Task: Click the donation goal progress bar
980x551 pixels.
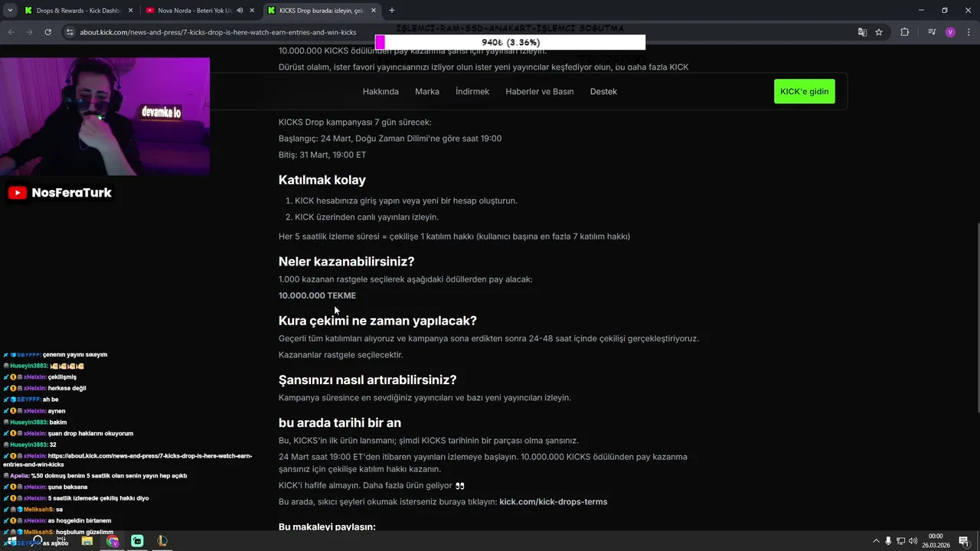Action: (510, 42)
